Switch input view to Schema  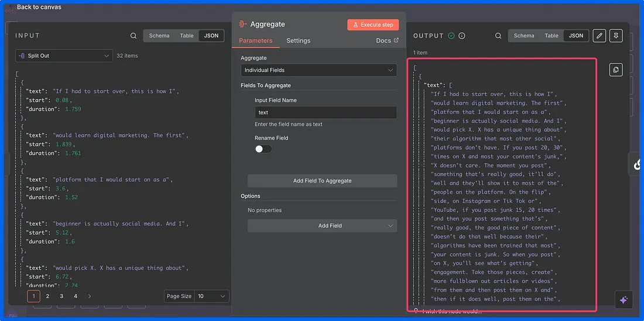coord(159,36)
